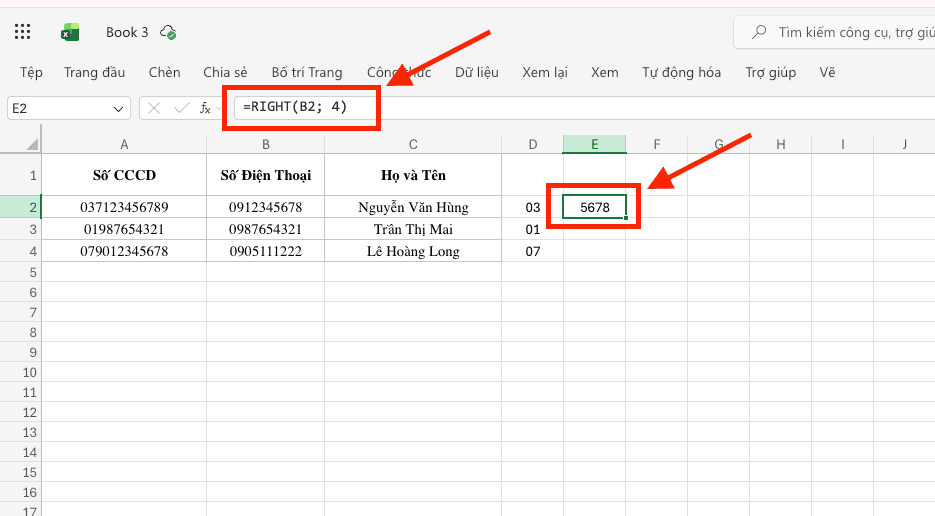Image resolution: width=935 pixels, height=516 pixels.
Task: Click the select-all corner triangle
Action: 32,144
